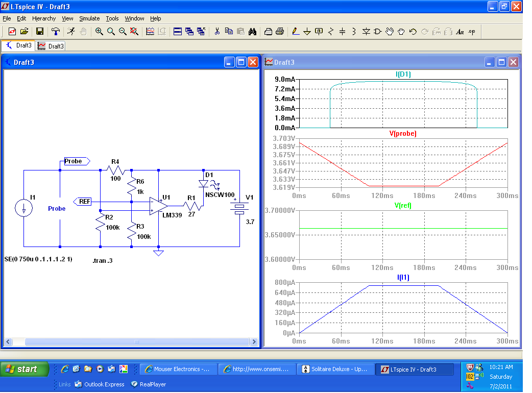Click the LM339 comparator label
The width and height of the screenshot is (532, 393).
172,215
